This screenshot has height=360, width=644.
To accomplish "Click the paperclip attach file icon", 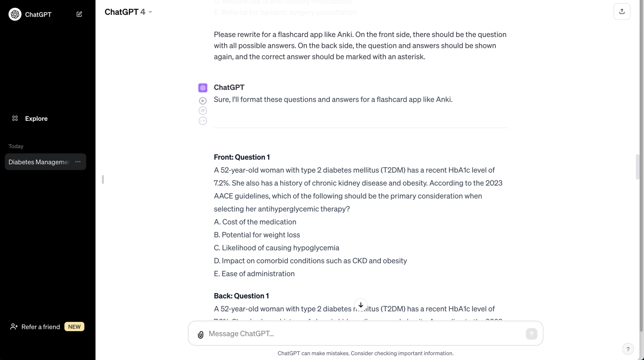I will tap(201, 335).
